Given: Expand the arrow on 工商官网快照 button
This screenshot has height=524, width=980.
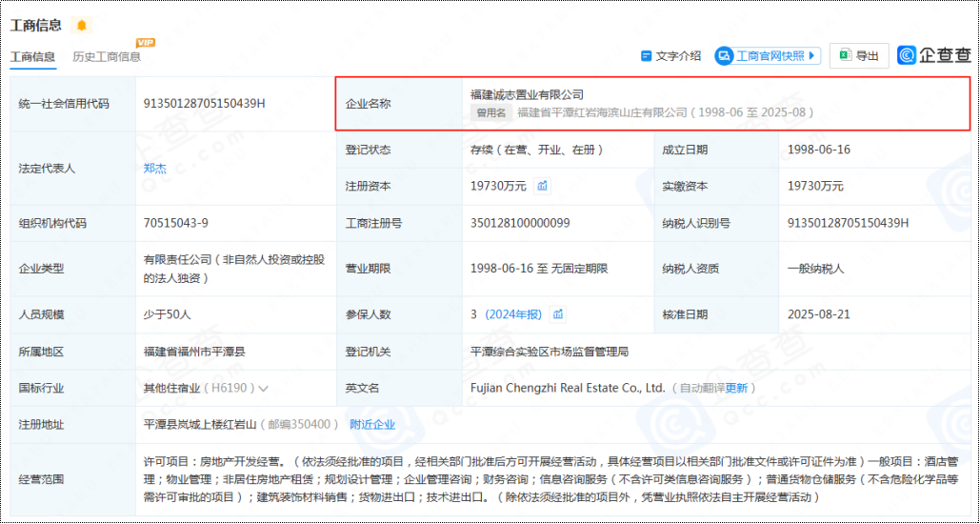Looking at the screenshot, I should click(812, 56).
